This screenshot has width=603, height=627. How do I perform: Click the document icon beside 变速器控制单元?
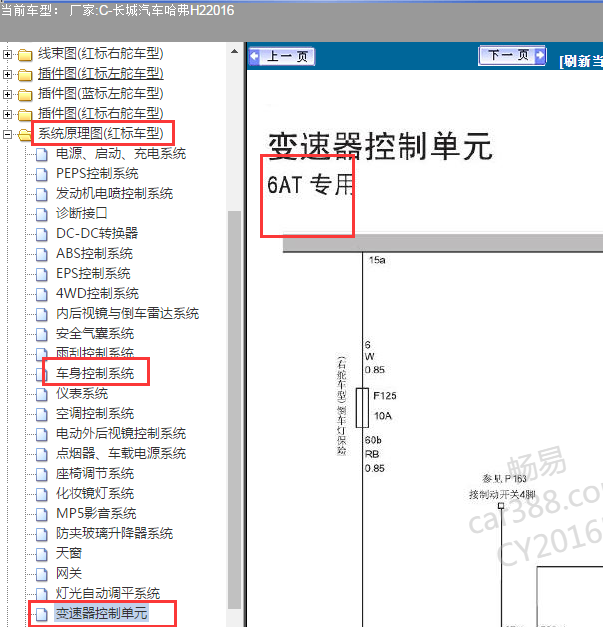point(42,614)
